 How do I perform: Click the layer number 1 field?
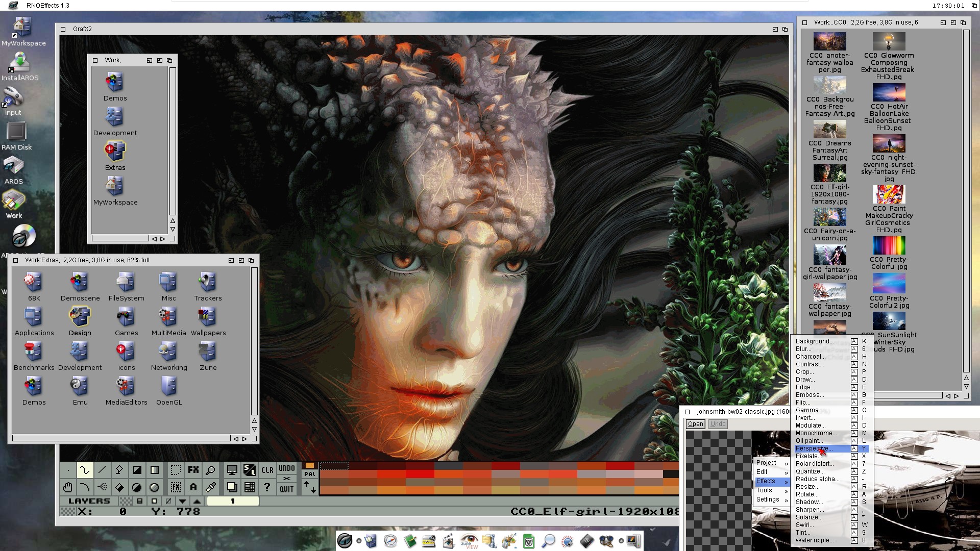coord(233,501)
